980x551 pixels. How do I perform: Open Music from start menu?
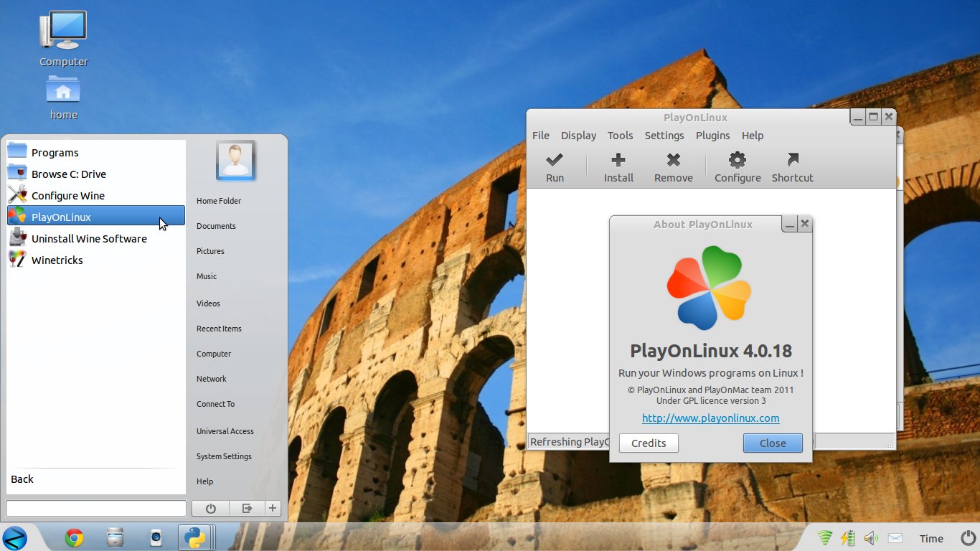tap(207, 276)
